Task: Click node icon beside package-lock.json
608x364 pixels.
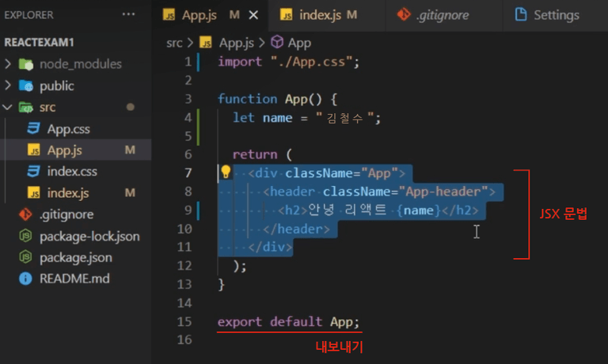Action: click(25, 236)
